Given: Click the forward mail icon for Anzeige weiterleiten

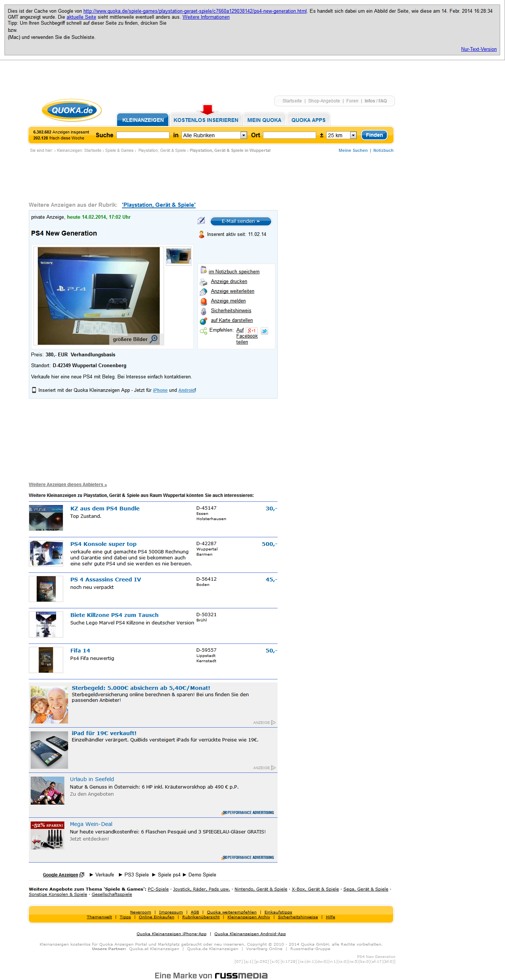Looking at the screenshot, I should click(x=203, y=291).
